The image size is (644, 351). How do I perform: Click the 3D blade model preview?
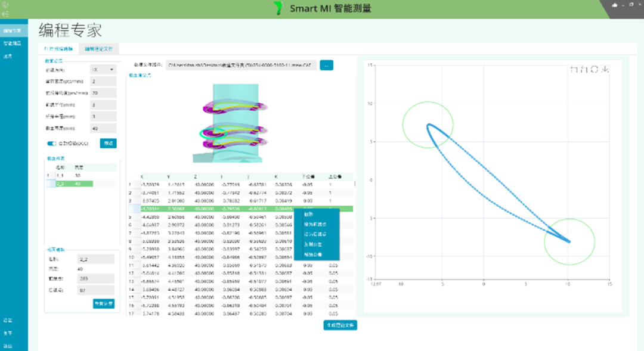pos(234,123)
